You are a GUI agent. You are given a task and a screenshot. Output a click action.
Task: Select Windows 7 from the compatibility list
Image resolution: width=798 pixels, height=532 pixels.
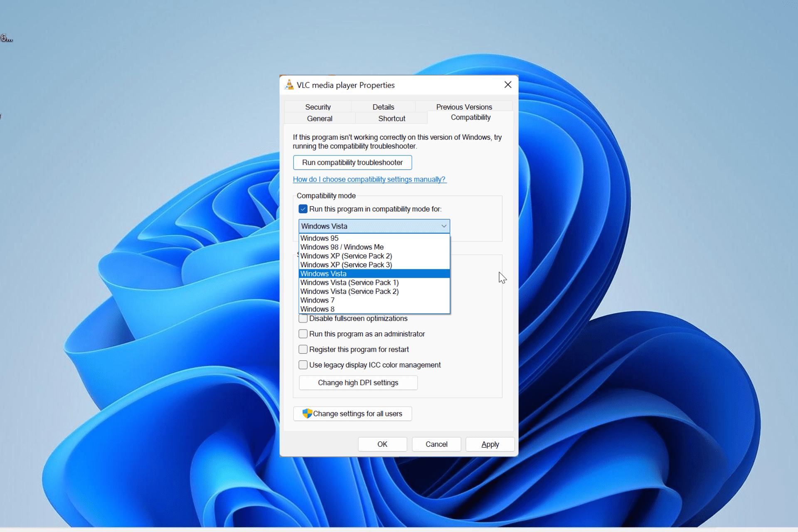click(317, 300)
